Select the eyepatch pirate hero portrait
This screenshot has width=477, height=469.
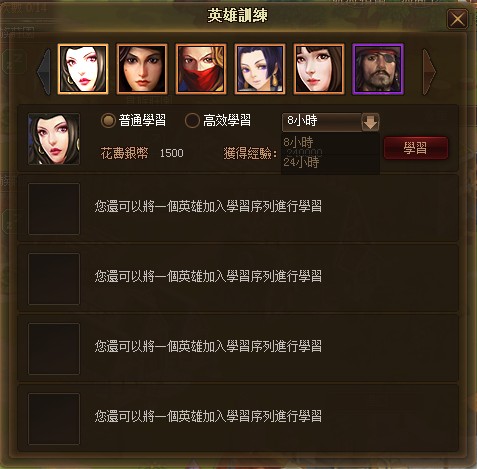click(378, 69)
